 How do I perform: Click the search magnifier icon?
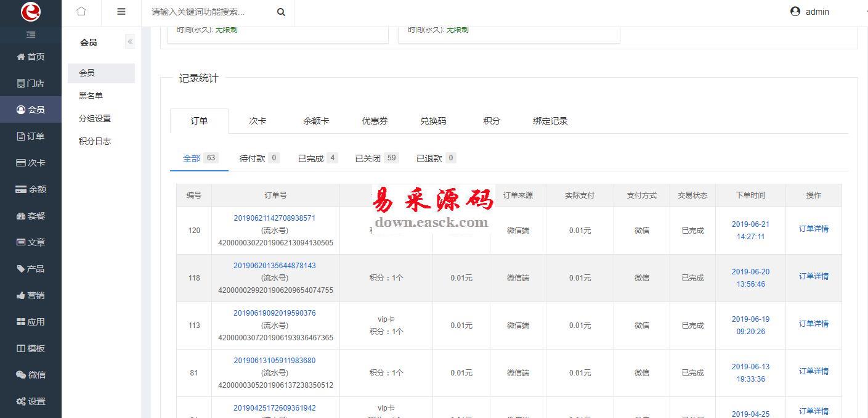[x=281, y=12]
